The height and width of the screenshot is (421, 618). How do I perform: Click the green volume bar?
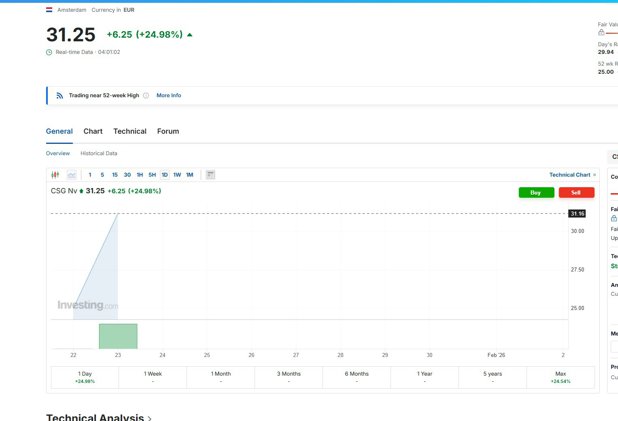coord(118,336)
